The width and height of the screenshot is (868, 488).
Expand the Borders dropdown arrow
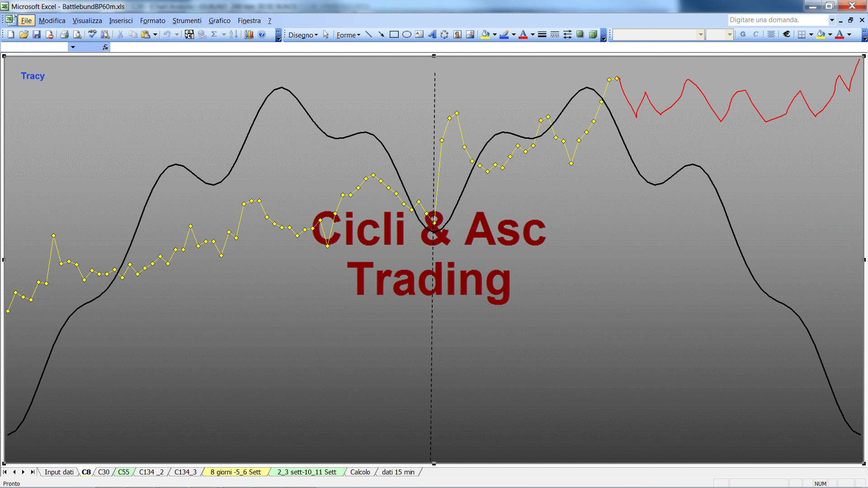click(811, 34)
